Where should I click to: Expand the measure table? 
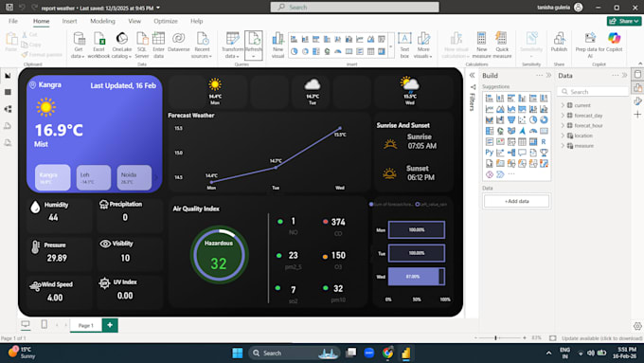(563, 146)
